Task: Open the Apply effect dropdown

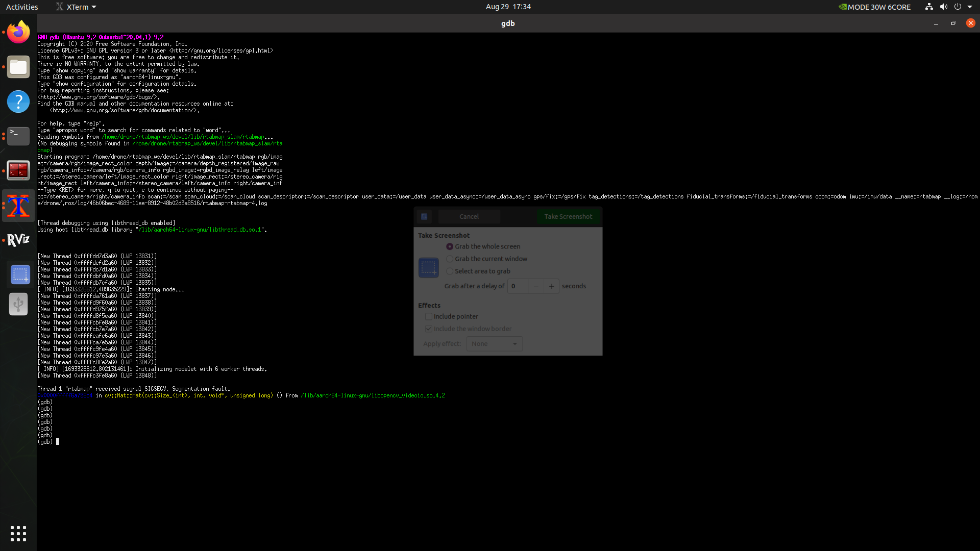Action: (x=494, y=343)
